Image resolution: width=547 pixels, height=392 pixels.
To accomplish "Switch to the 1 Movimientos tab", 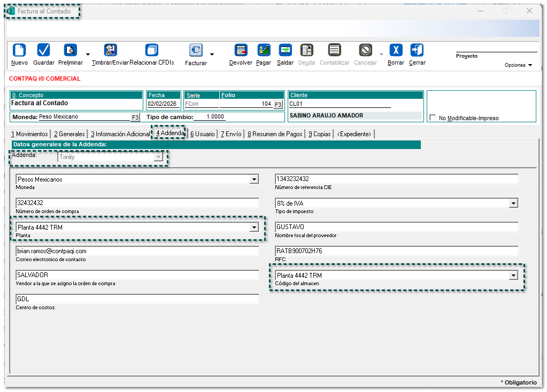I will pos(30,134).
